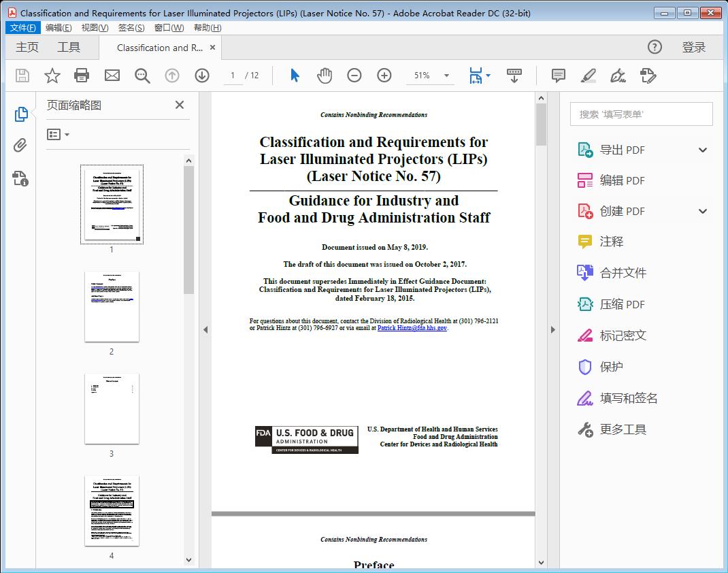The height and width of the screenshot is (573, 728).
Task: Add a comment with sticky note icon
Action: (559, 76)
